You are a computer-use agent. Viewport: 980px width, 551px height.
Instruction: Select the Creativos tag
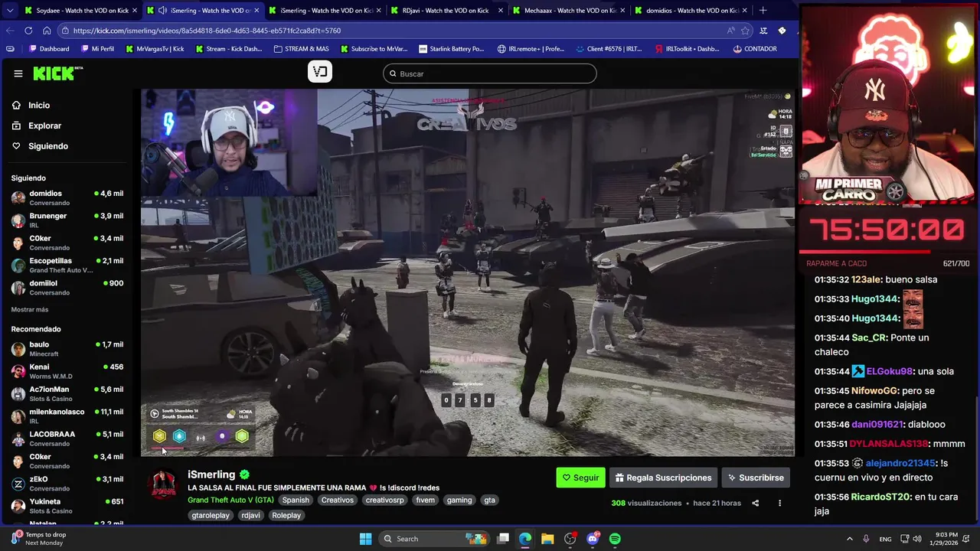[x=338, y=500]
